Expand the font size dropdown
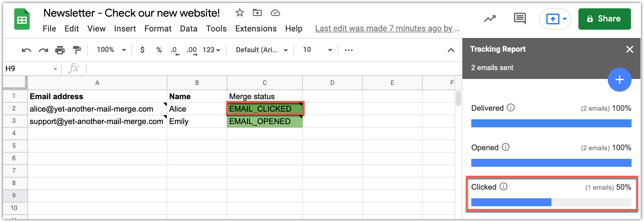Image resolution: width=644 pixels, height=222 pixels. pos(318,50)
